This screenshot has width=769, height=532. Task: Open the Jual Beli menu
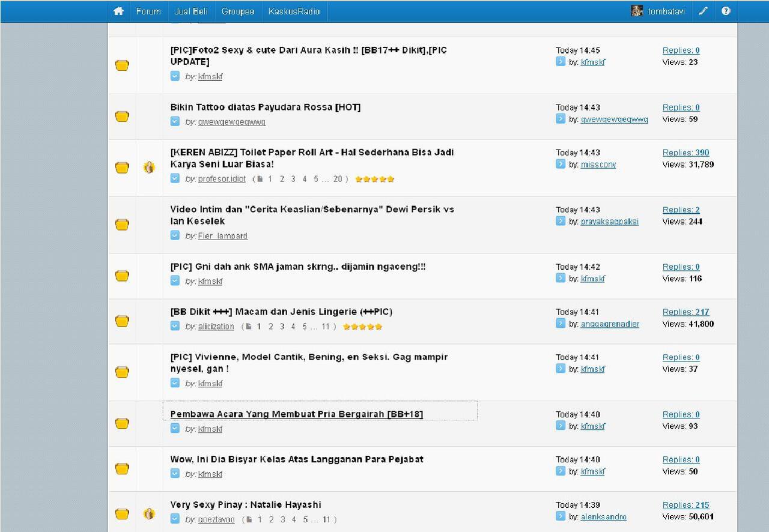191,11
